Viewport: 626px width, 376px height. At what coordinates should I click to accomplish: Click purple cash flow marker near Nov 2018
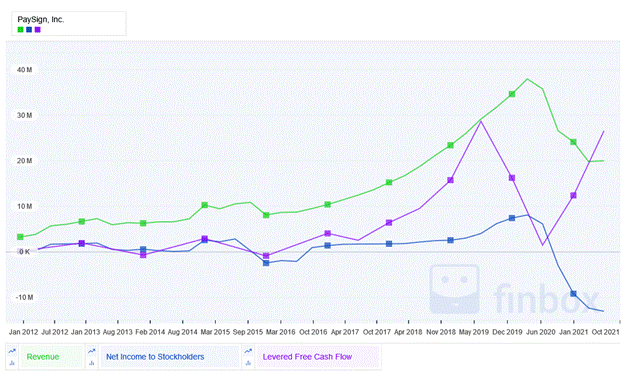(450, 180)
